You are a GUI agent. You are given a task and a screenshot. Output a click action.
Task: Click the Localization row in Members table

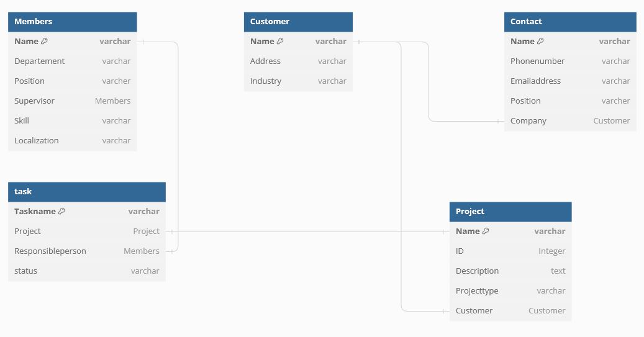[x=72, y=141]
